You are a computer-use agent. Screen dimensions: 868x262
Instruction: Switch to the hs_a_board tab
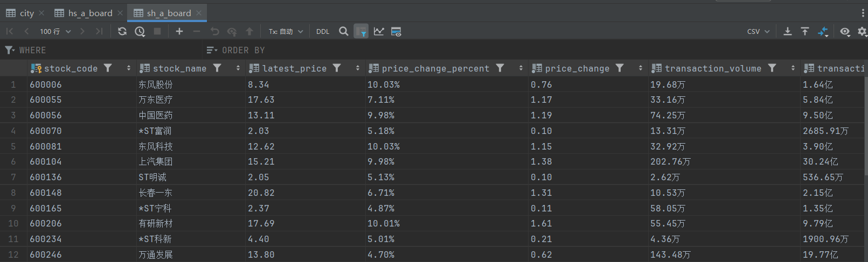pos(84,13)
